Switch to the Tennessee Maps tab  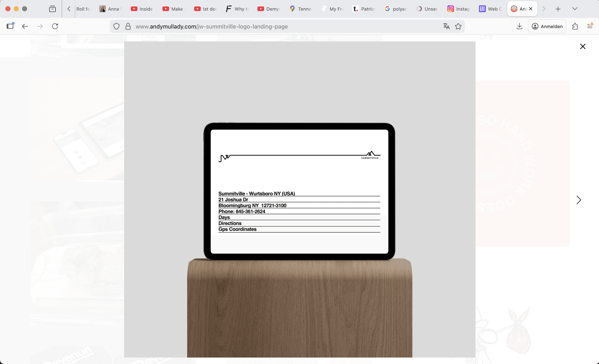pyautogui.click(x=301, y=9)
